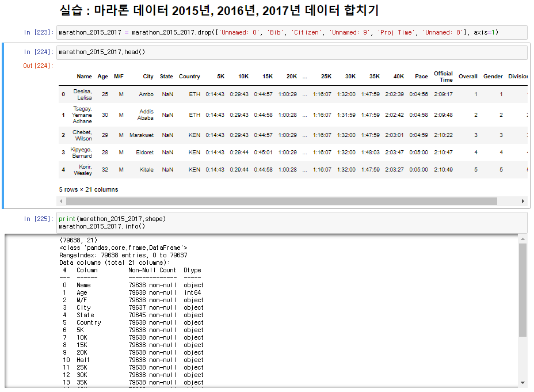Click the up arrow of output scrollbar
Viewport: 534px width, 392px height.
click(522, 239)
